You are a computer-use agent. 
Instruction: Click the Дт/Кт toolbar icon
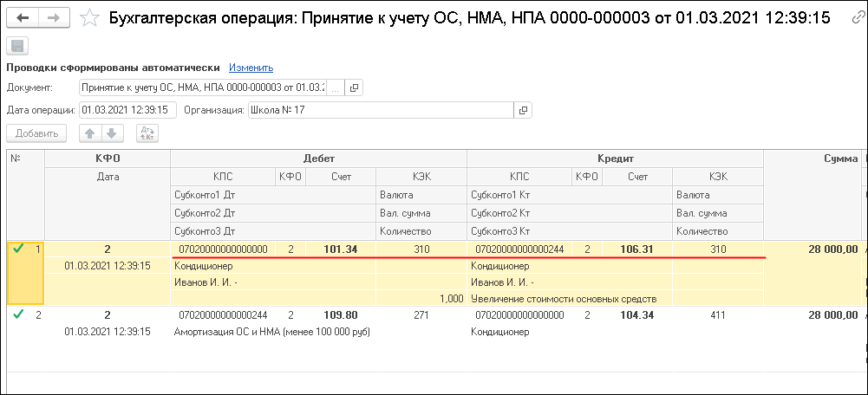pyautogui.click(x=147, y=133)
